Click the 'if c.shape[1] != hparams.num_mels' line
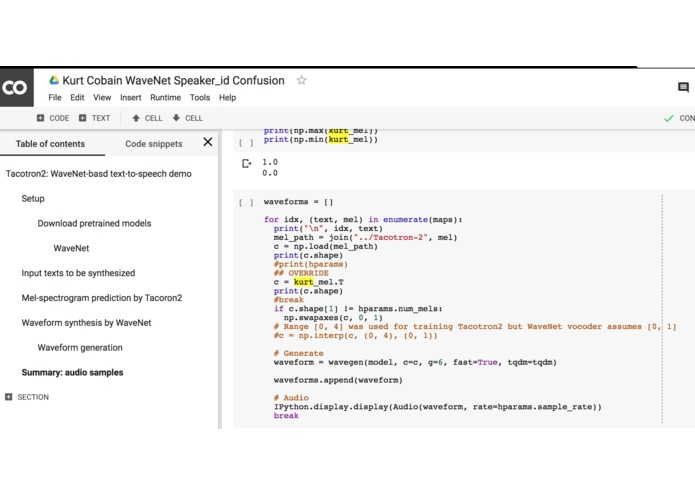This screenshot has width=695, height=494. [358, 309]
